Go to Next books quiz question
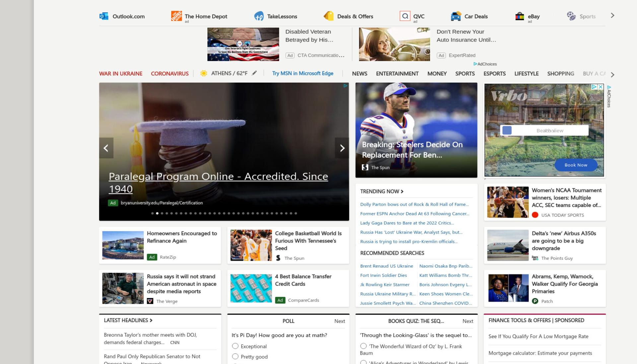The height and width of the screenshot is (364, 637). click(x=468, y=321)
